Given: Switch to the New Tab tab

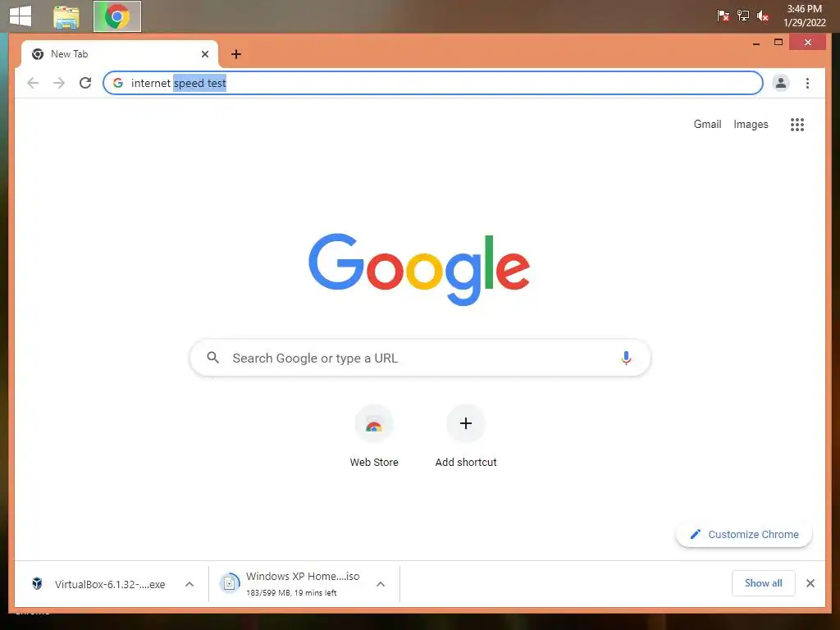Looking at the screenshot, I should (x=120, y=54).
